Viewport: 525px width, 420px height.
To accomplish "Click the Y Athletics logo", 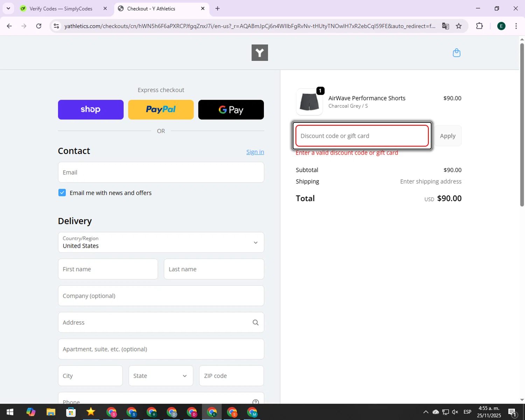I will point(260,52).
